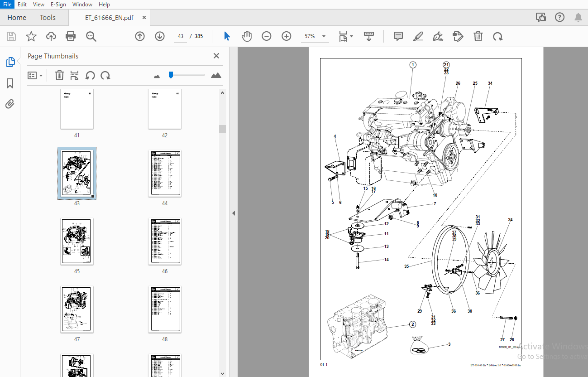Viewport: 588px width, 377px height.
Task: Bookmark this file with the star icon
Action: point(31,36)
